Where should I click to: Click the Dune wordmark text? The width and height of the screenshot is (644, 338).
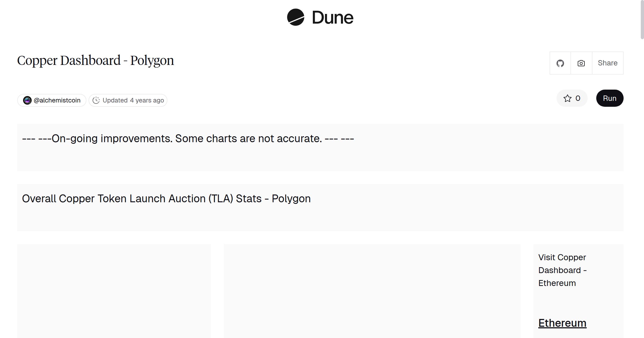click(332, 18)
